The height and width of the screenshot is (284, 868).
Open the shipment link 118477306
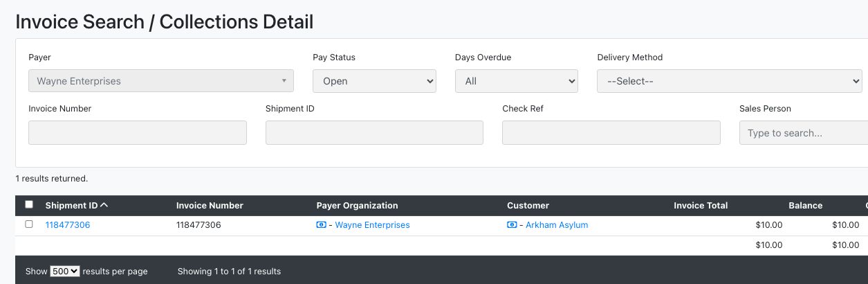[x=68, y=225]
